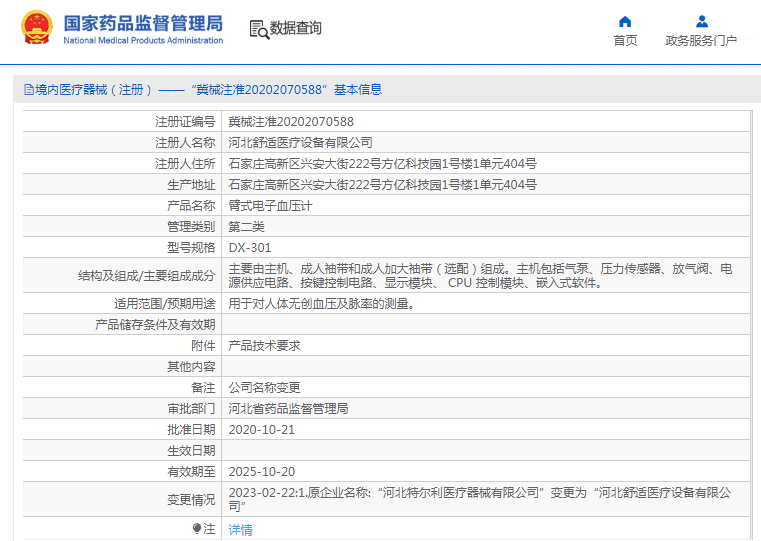The image size is (761, 541).
Task: Click the 数据查询 label
Action: (x=296, y=28)
